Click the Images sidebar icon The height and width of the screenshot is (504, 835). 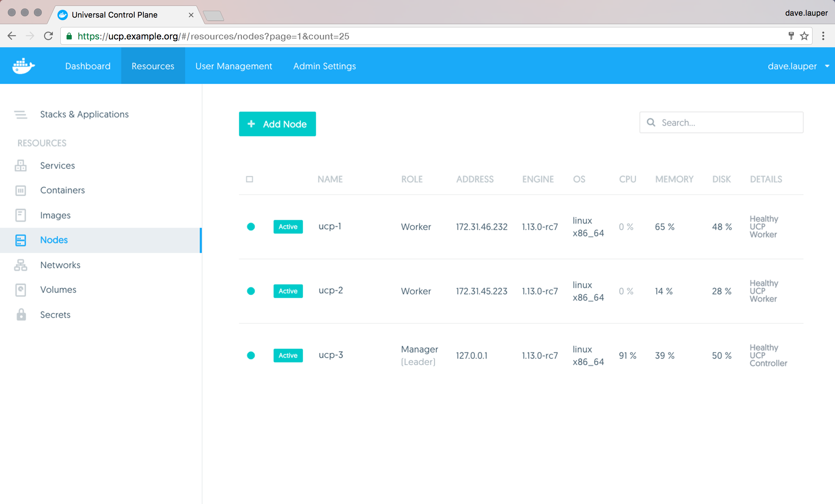click(20, 215)
